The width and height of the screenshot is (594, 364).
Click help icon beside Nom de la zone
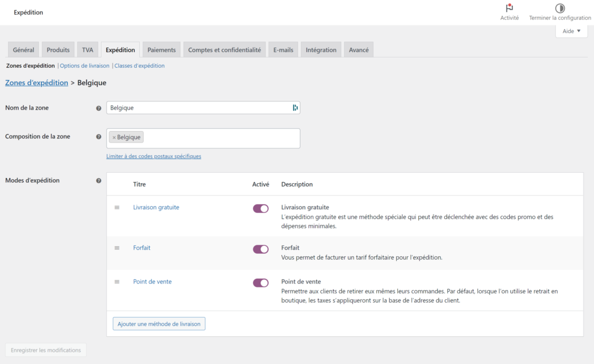tap(99, 108)
